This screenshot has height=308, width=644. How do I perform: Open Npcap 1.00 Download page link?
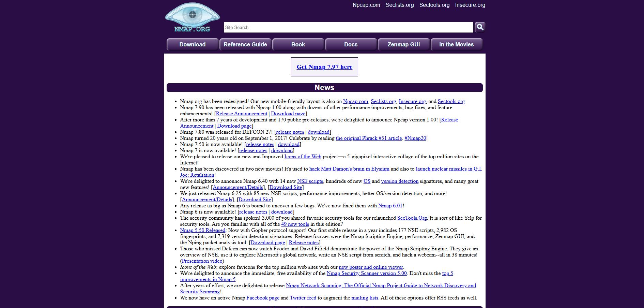(x=234, y=126)
